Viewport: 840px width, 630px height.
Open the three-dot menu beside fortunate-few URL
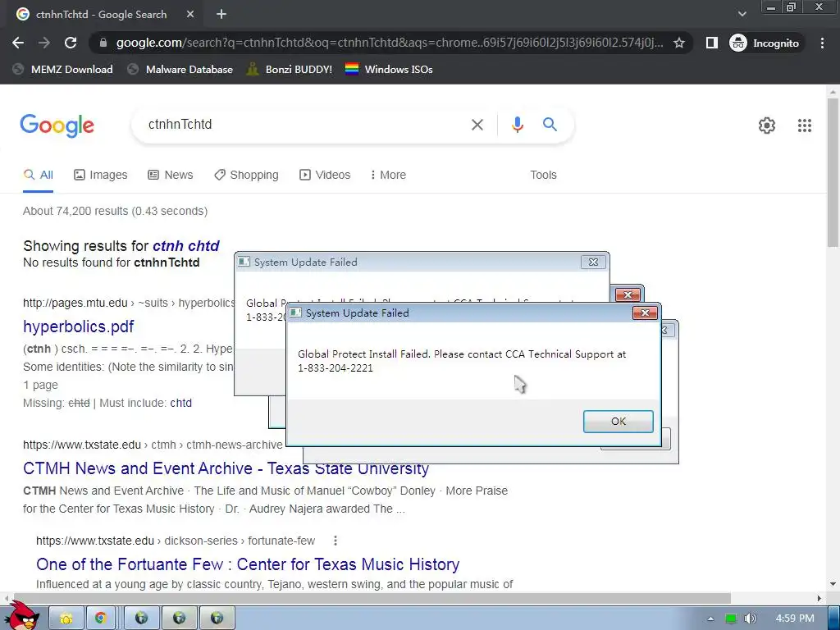pos(336,541)
